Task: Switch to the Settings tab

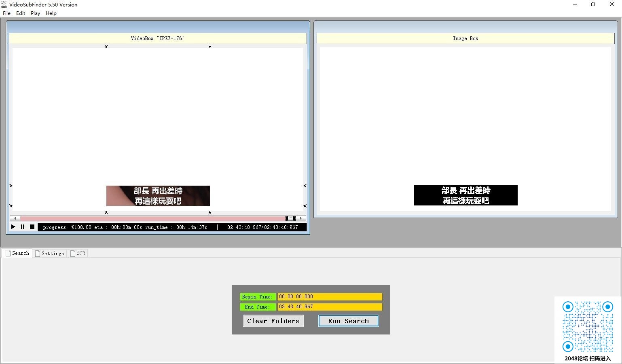Action: (x=50, y=253)
